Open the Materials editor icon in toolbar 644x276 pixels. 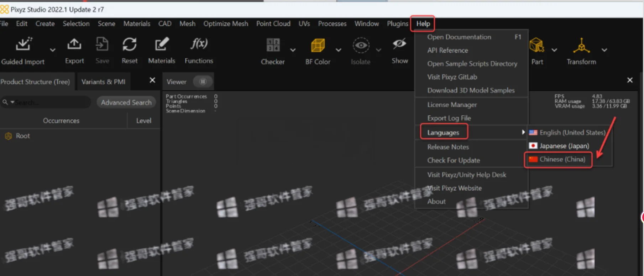(162, 45)
